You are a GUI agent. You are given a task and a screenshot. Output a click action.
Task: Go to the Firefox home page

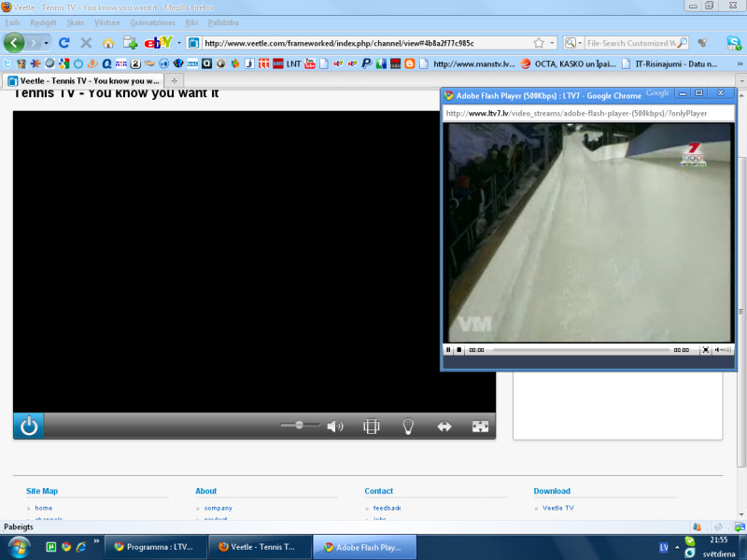[108, 43]
